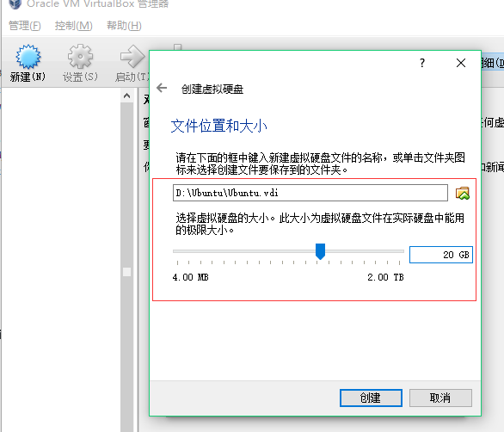Open the 控制(M) menu
Viewport: 504px width, 432px height.
coord(74,26)
